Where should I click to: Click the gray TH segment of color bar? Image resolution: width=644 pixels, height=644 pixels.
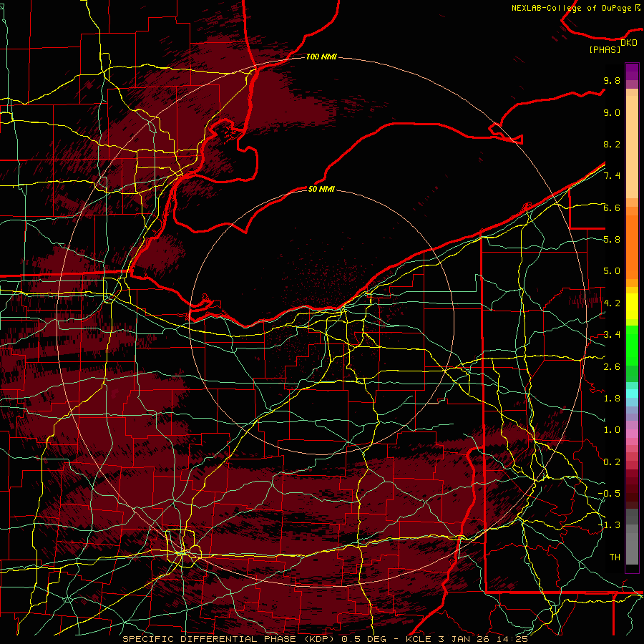click(x=632, y=550)
